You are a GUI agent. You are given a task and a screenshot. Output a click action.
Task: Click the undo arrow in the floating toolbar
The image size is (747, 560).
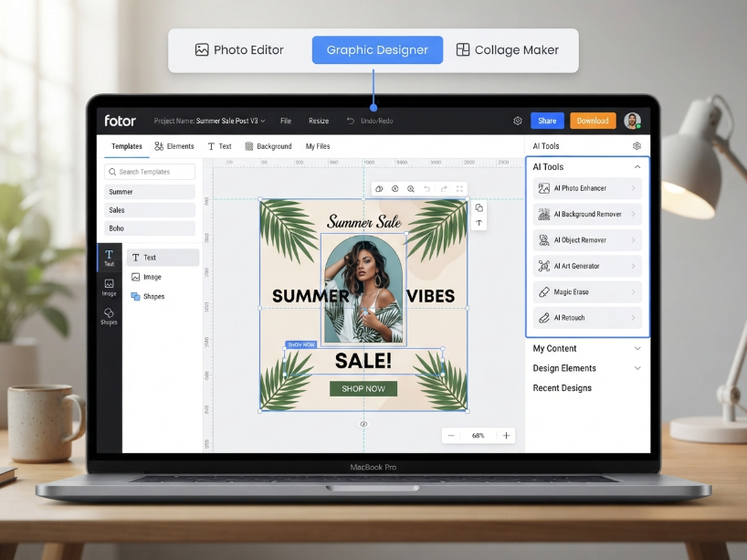426,189
